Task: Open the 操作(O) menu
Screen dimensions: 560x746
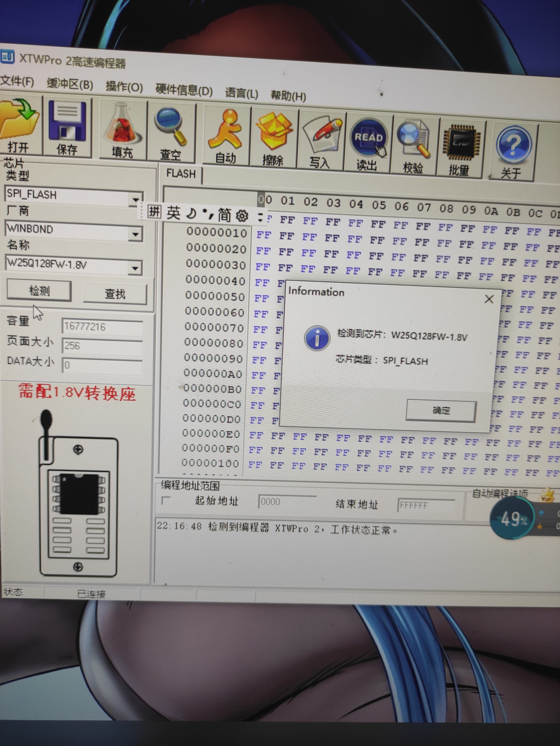Action: pos(124,87)
